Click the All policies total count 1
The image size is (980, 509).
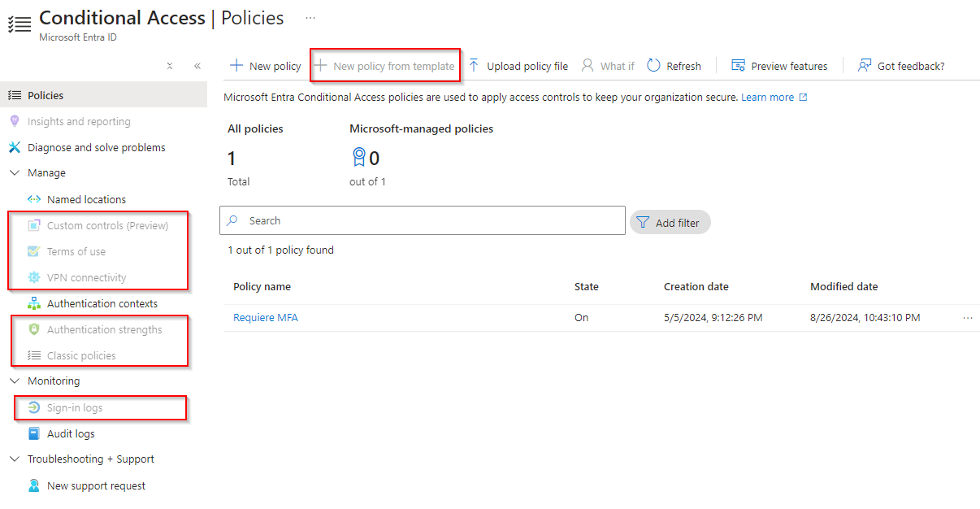pos(232,158)
